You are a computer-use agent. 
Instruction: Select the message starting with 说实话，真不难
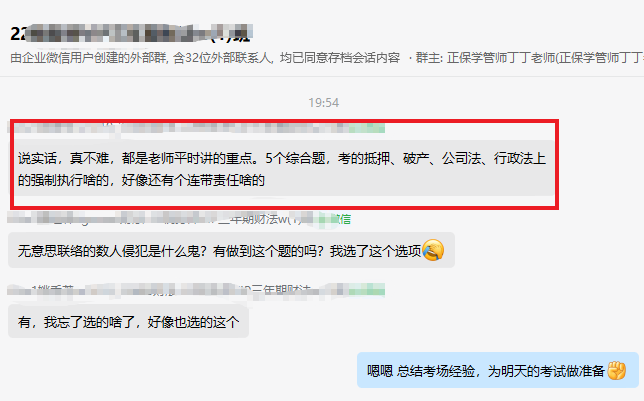(x=281, y=169)
